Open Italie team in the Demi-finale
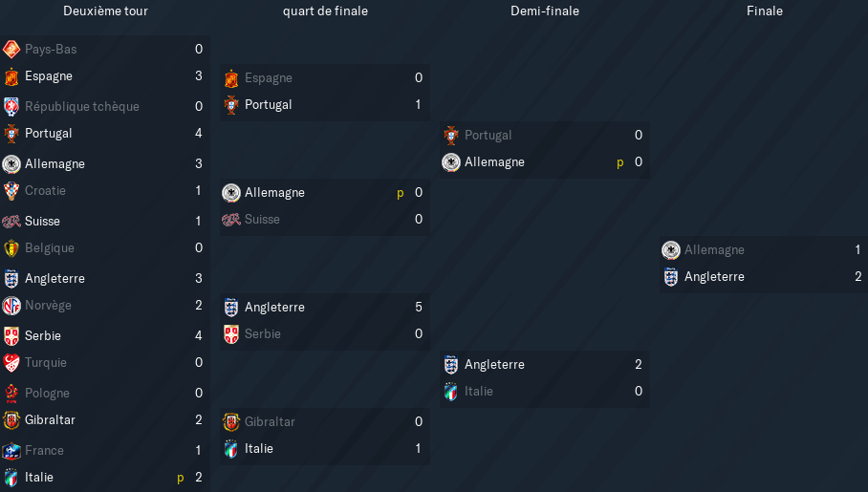Image resolution: width=868 pixels, height=492 pixels. coord(478,392)
